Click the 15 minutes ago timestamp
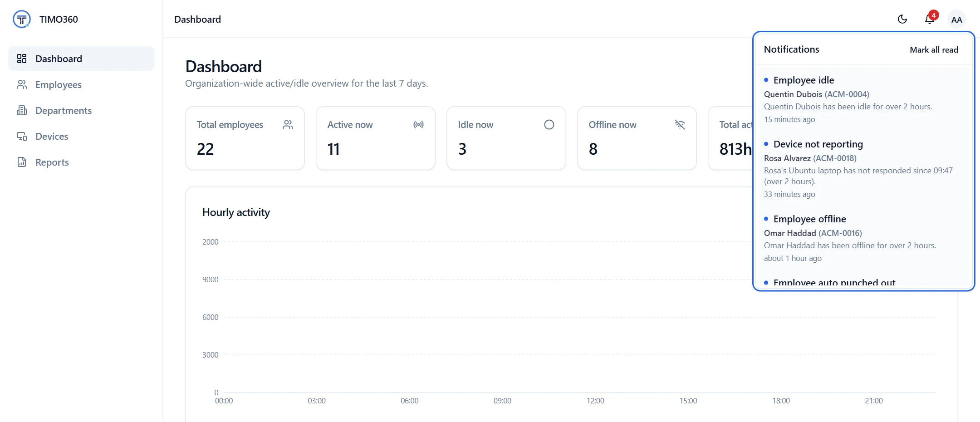 789,119
